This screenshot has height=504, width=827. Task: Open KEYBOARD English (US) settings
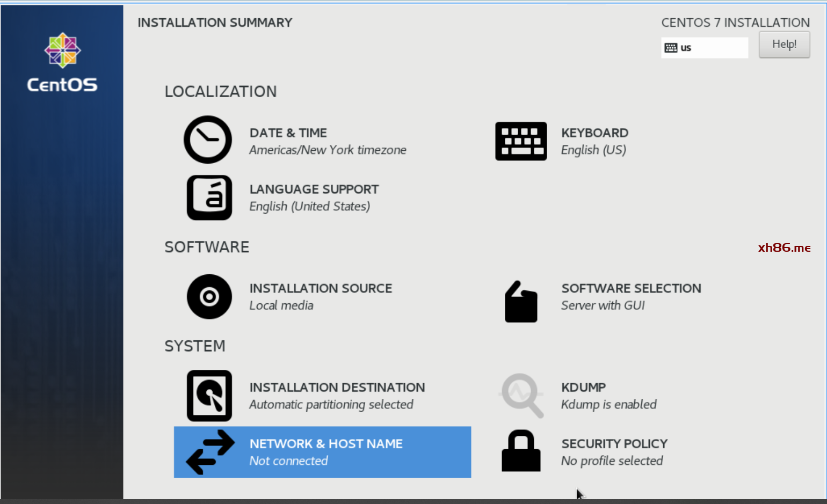tap(594, 142)
